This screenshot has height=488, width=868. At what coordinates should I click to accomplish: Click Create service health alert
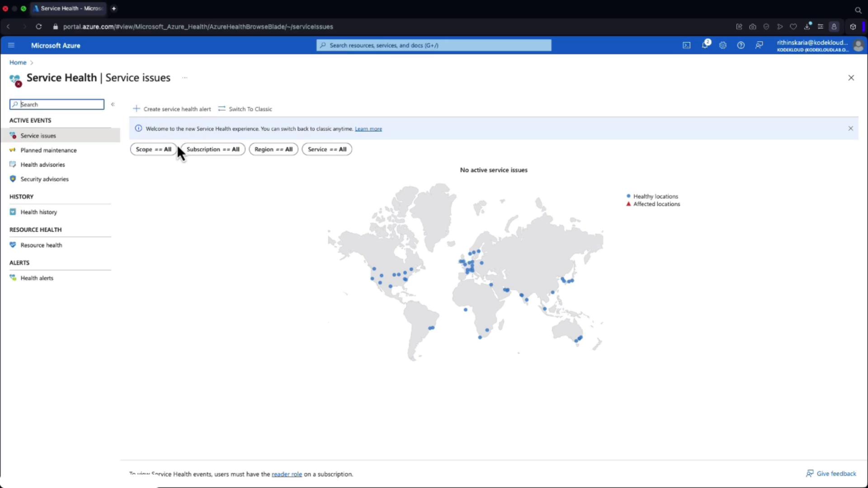[x=172, y=109]
